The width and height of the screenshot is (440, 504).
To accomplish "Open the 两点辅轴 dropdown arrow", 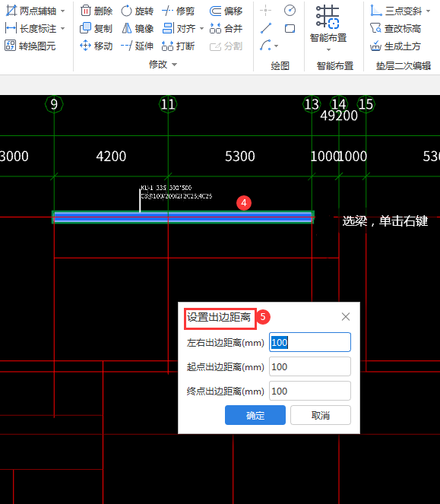I will coord(62,11).
